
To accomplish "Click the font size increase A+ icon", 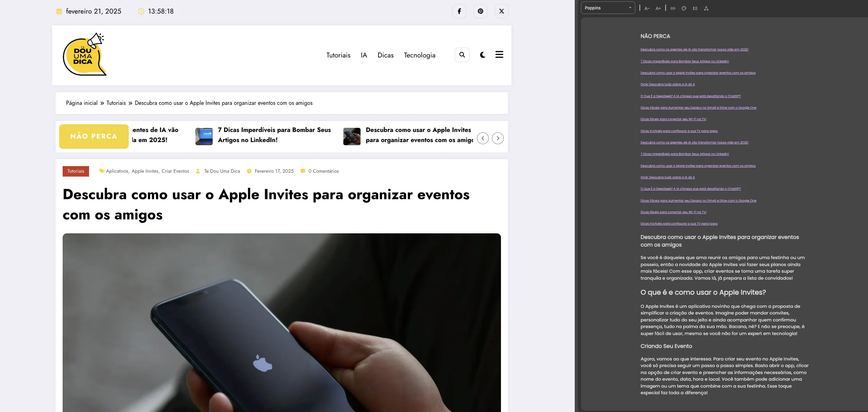I will pyautogui.click(x=658, y=8).
